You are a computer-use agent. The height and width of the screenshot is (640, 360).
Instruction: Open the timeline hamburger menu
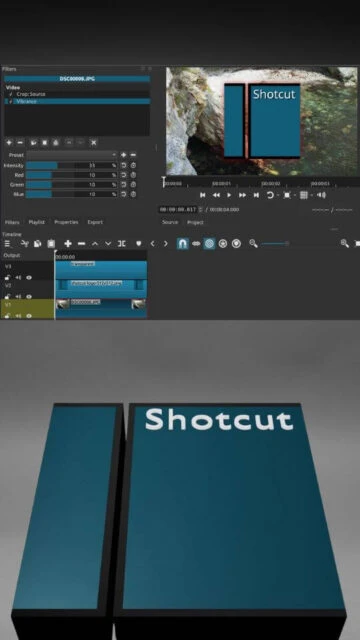pos(8,244)
